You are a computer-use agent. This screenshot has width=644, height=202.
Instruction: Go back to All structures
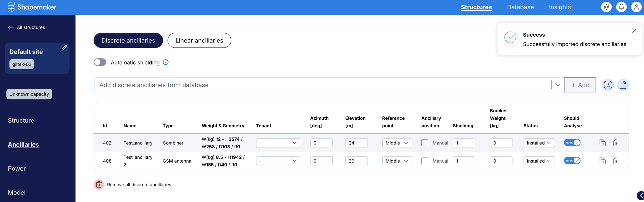(x=27, y=27)
